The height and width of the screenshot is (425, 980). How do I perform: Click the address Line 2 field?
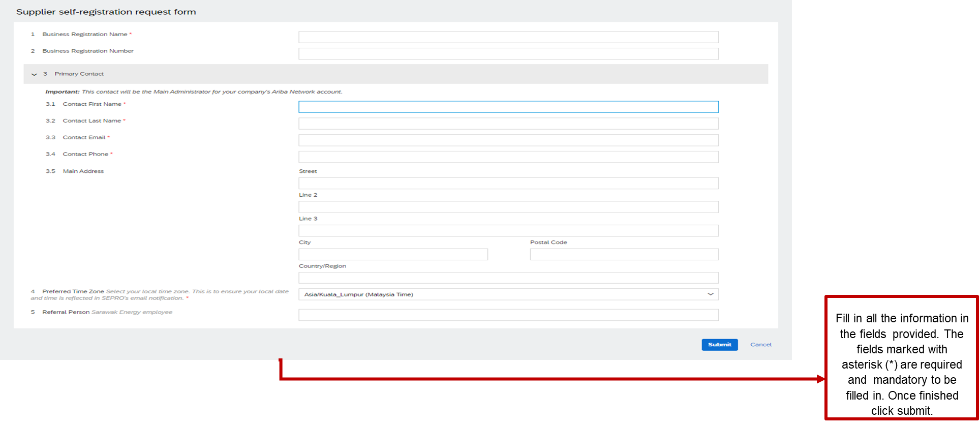click(508, 207)
